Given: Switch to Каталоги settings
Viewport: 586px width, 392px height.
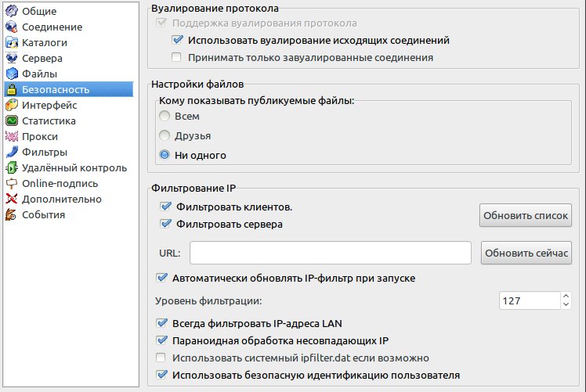Looking at the screenshot, I should click(69, 42).
